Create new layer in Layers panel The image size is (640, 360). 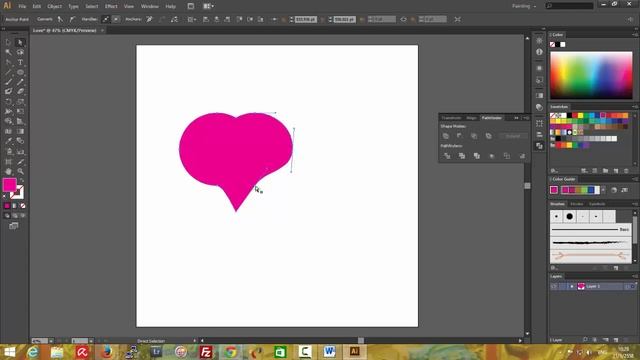pyautogui.click(x=616, y=340)
